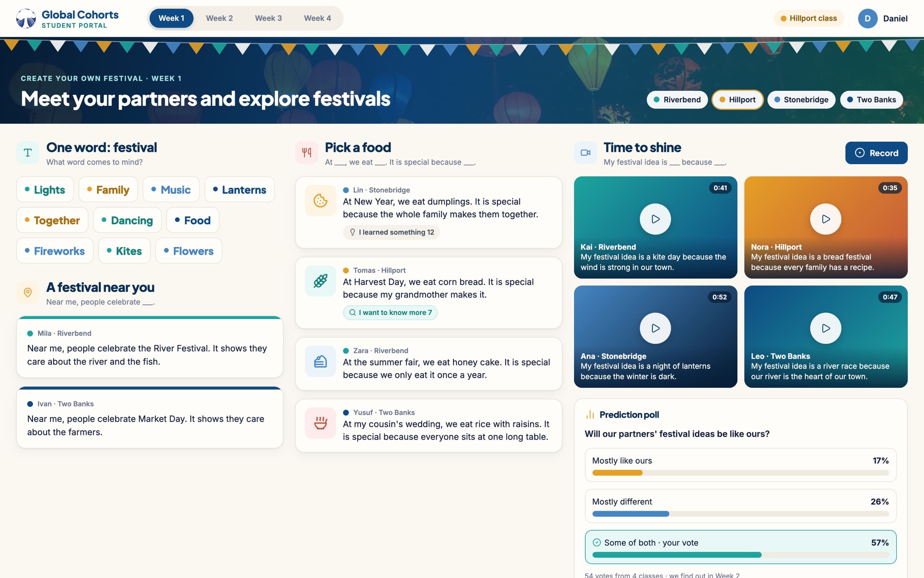The height and width of the screenshot is (578, 924).
Task: Click the cake icon on Zara's honey cake card
Action: click(320, 361)
